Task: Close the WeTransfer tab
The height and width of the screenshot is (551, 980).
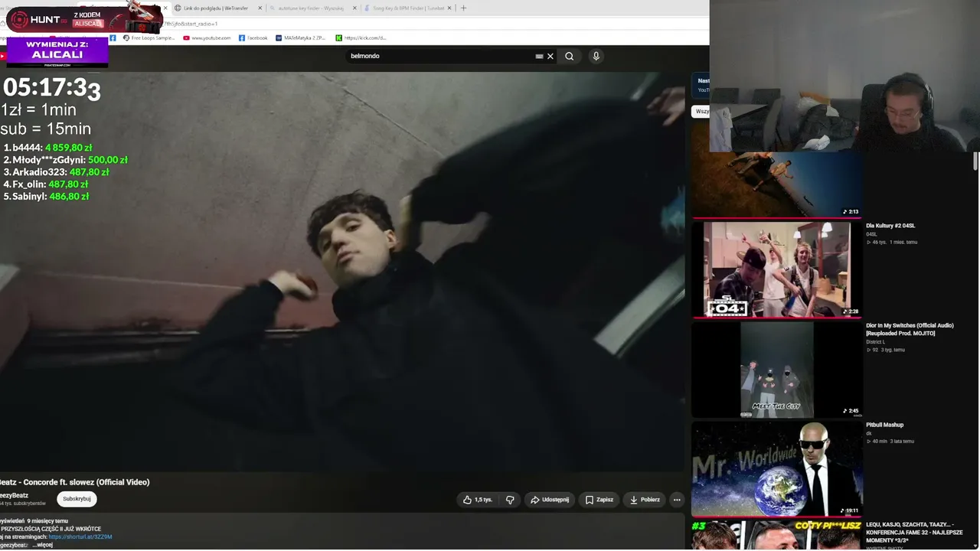Action: tap(260, 8)
